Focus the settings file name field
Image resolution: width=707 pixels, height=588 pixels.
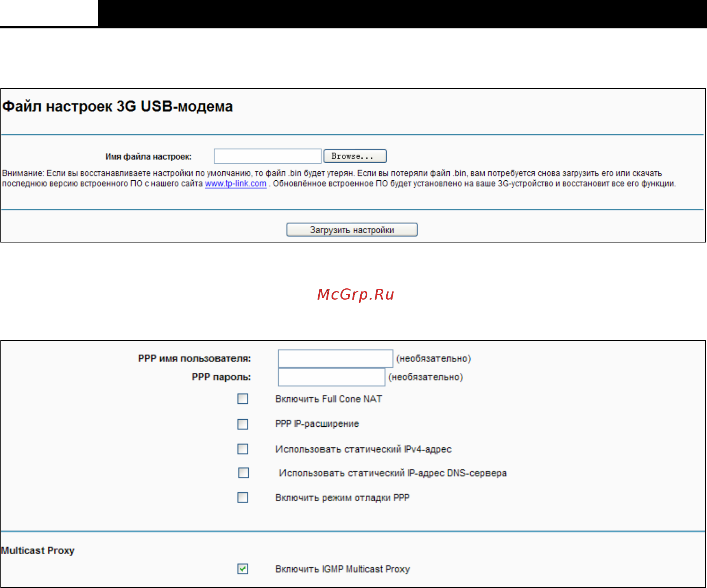point(267,156)
